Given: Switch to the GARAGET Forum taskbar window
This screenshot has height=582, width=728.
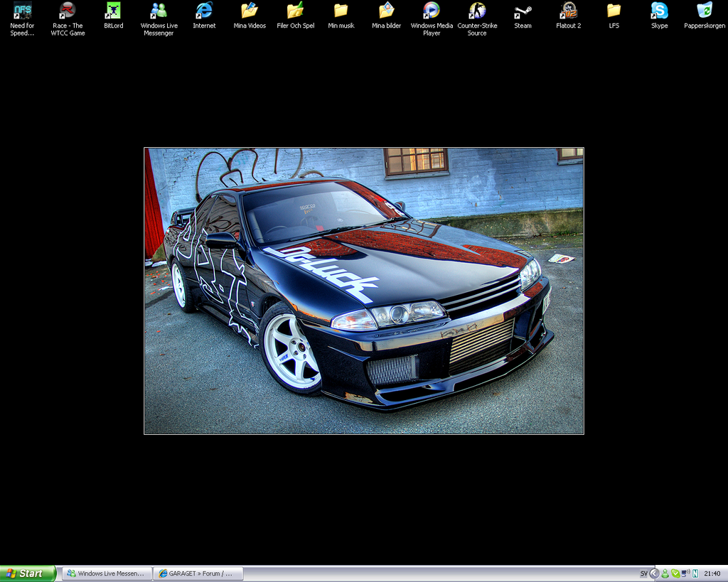Looking at the screenshot, I should (x=198, y=573).
